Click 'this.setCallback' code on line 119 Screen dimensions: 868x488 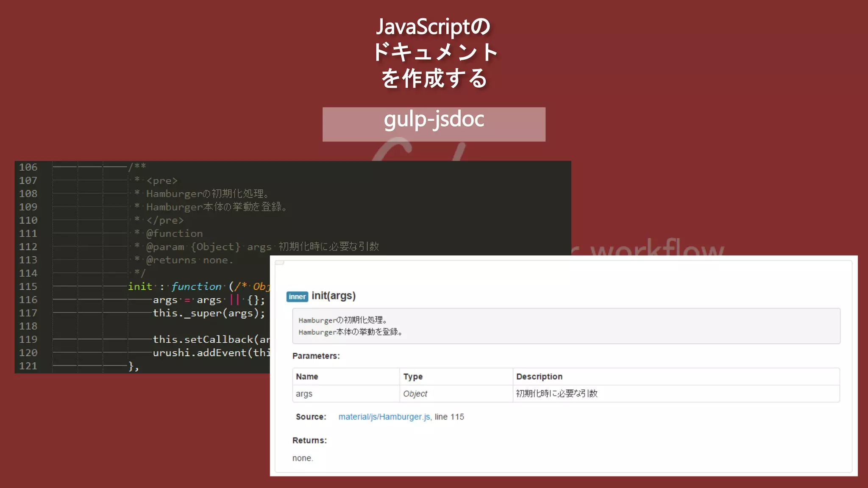tap(203, 340)
